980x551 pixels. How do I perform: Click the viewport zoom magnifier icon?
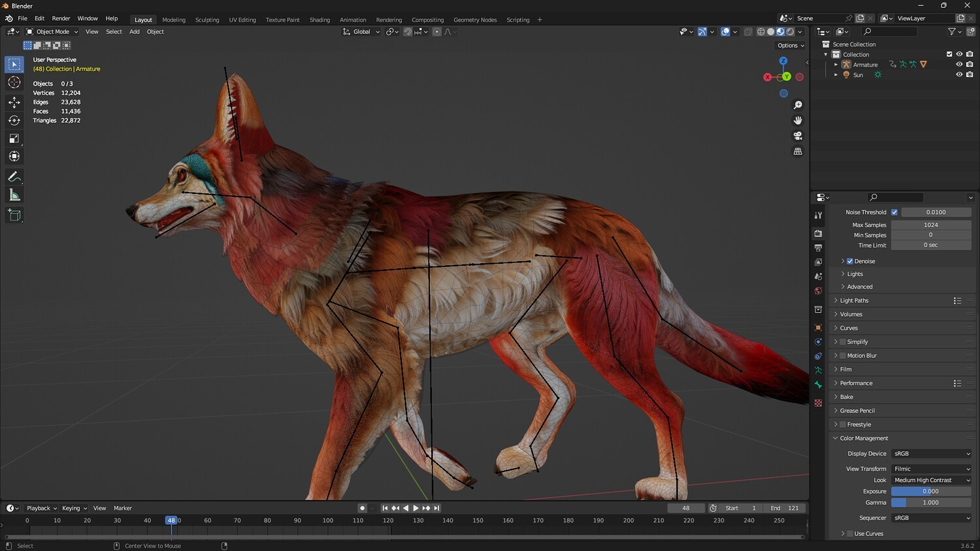click(x=798, y=105)
